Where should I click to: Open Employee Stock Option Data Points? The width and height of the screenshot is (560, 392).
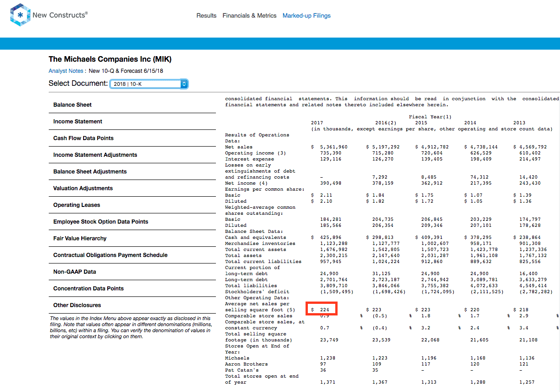[132, 222]
